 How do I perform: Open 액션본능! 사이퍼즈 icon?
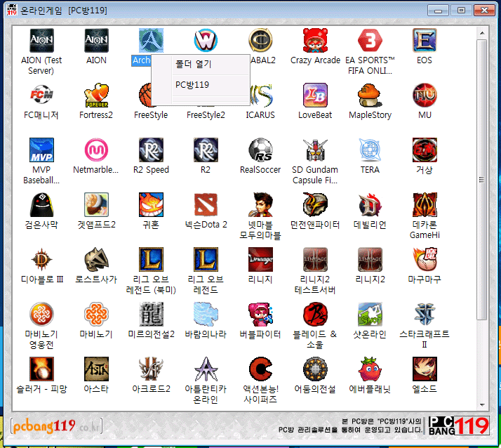click(260, 369)
